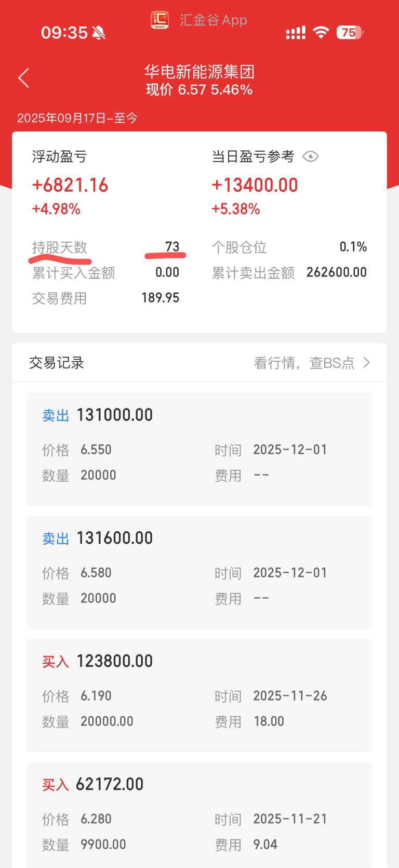Tap the 交易记录 section header
Screen dimensions: 399x868
point(57,362)
